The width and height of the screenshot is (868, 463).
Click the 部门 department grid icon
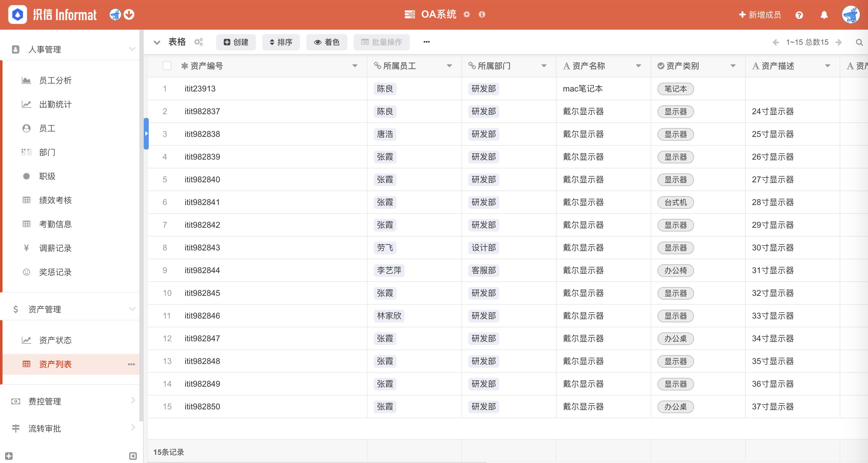pos(26,152)
